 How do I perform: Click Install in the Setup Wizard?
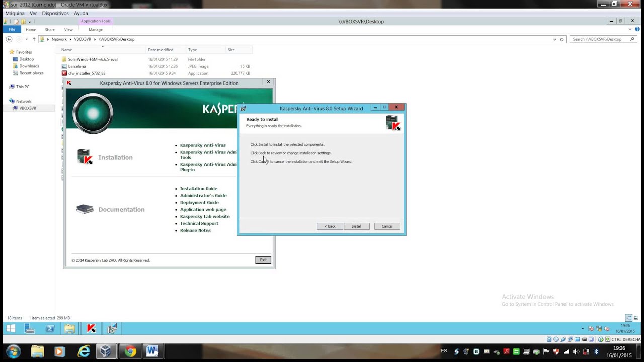pos(356,226)
